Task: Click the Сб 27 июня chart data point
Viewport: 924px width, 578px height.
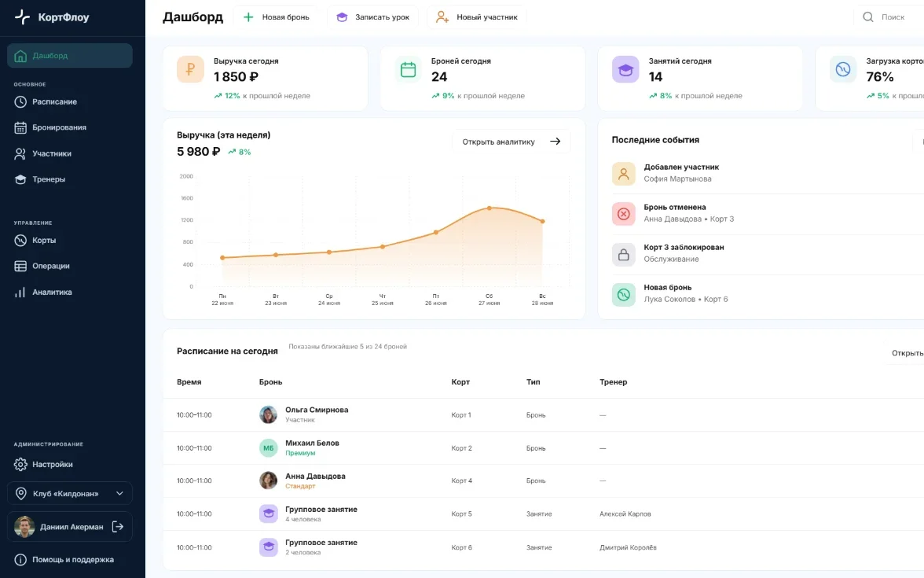Action: click(489, 208)
